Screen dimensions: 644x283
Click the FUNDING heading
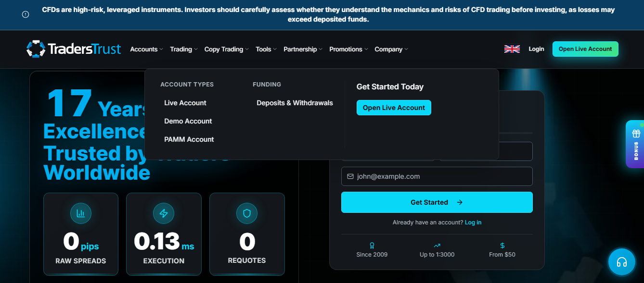(x=267, y=85)
